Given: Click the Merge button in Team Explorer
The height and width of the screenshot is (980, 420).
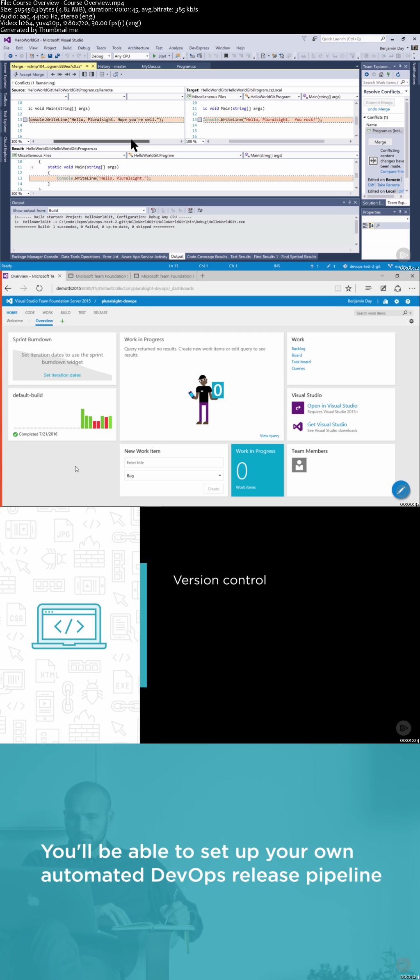Looking at the screenshot, I should coord(380,142).
